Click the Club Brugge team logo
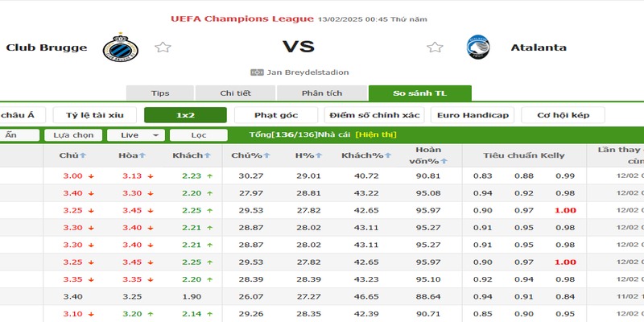This screenshot has height=322, width=644. click(x=120, y=47)
